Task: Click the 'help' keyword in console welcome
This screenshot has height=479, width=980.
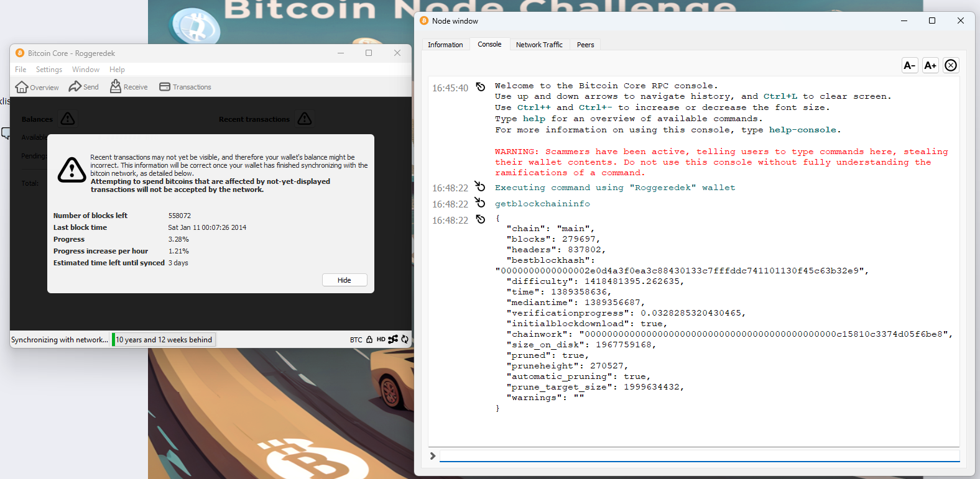Action: 534,119
